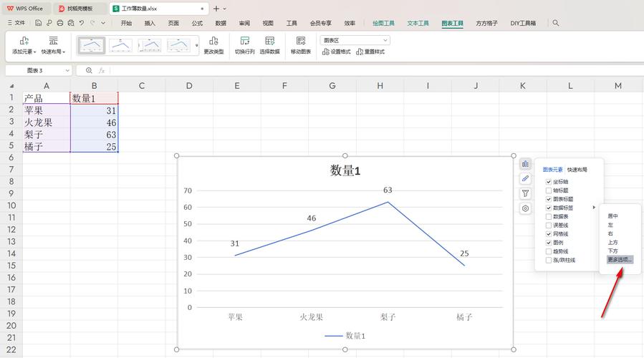Select the fourth chart style thumbnail
644x358 pixels.
tap(179, 46)
